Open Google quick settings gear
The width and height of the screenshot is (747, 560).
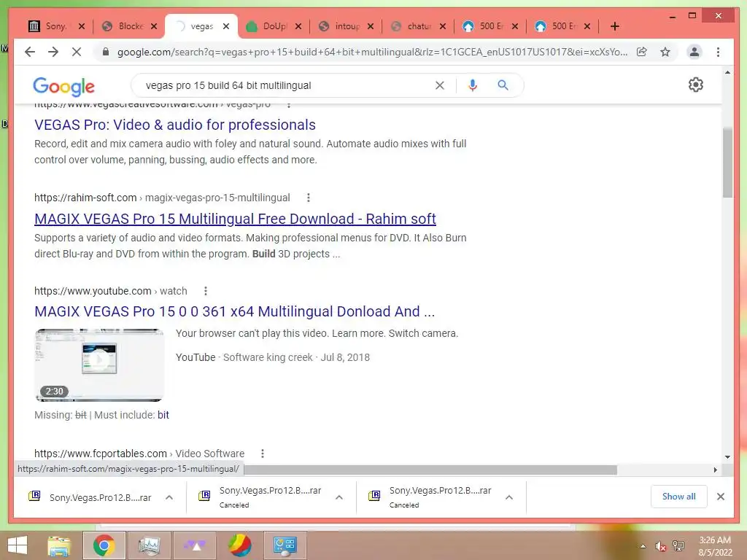click(x=695, y=85)
